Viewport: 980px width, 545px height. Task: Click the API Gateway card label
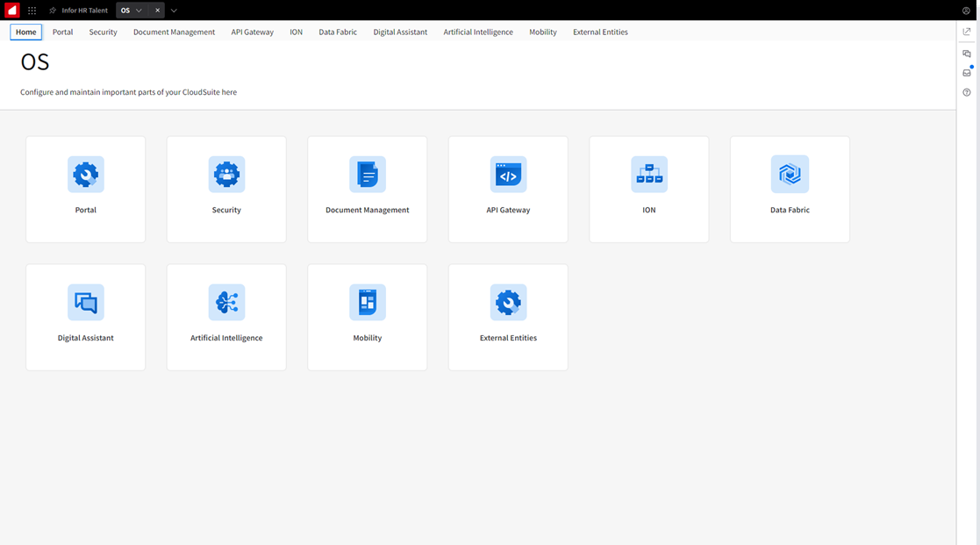tap(508, 210)
